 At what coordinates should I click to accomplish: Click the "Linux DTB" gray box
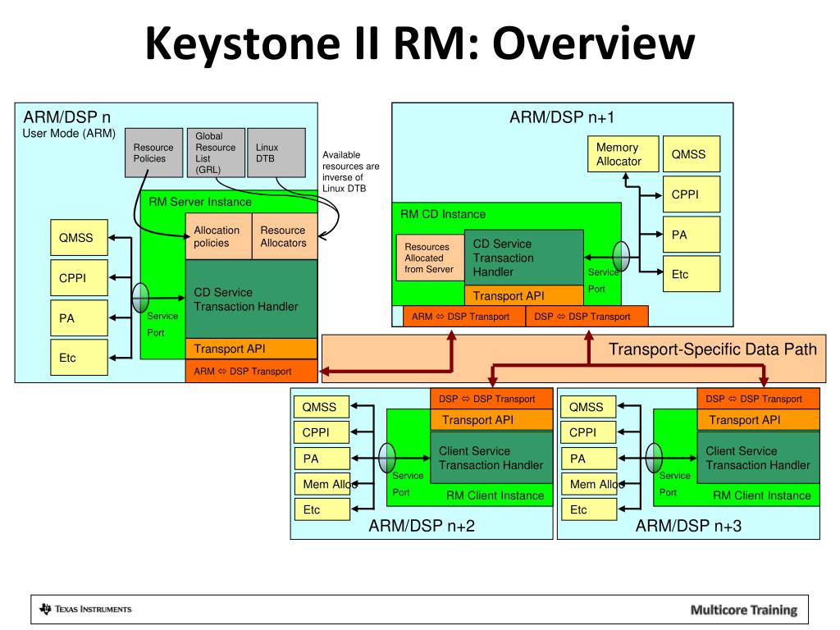276,153
